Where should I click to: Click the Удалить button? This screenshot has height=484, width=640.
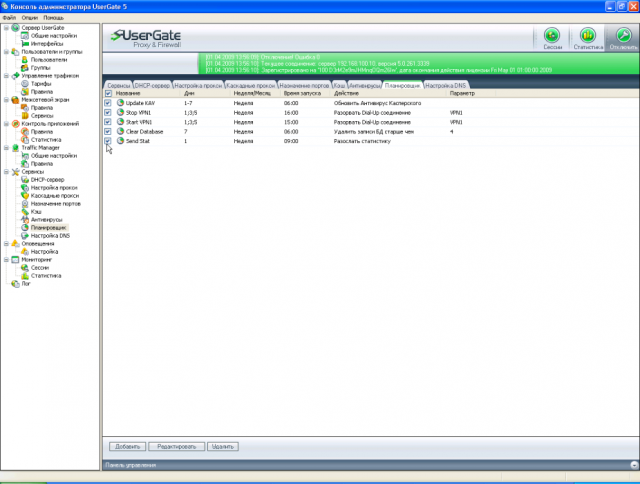pos(223,446)
